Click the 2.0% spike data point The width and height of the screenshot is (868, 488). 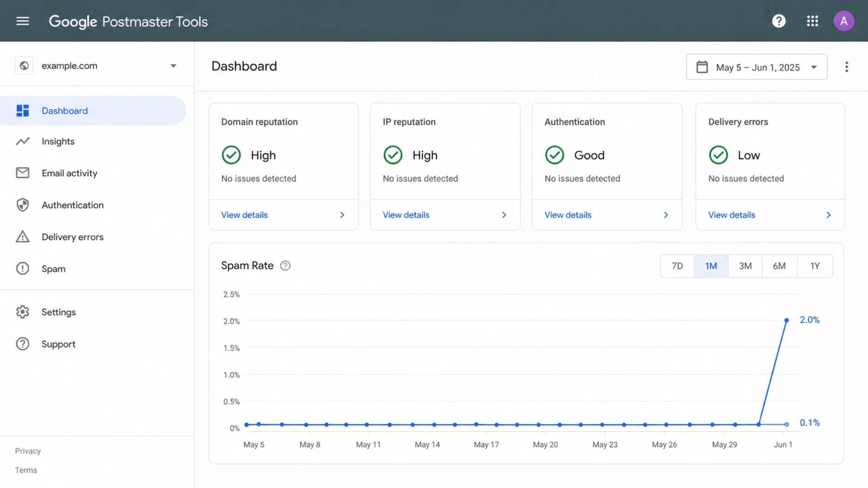(x=787, y=320)
